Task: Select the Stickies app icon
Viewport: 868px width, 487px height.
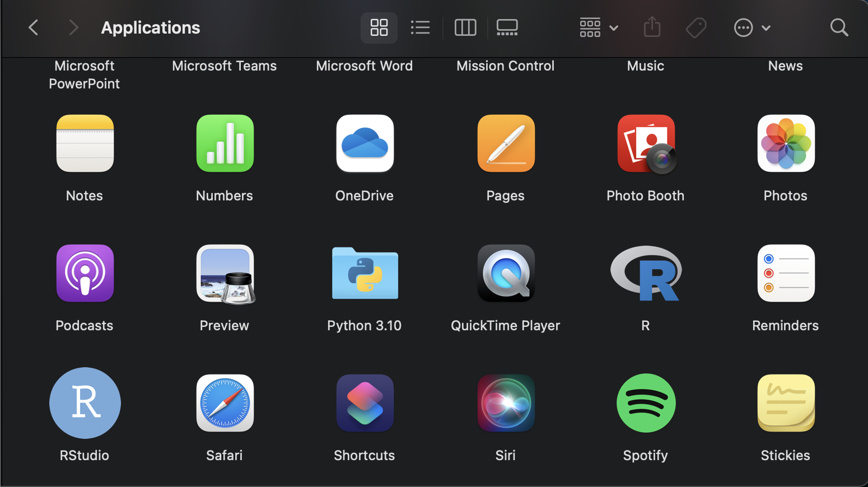Action: coord(786,403)
